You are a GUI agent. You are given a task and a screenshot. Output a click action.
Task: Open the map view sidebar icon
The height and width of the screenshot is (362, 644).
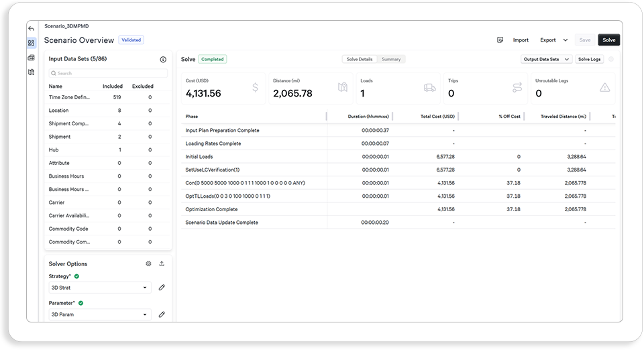click(32, 72)
